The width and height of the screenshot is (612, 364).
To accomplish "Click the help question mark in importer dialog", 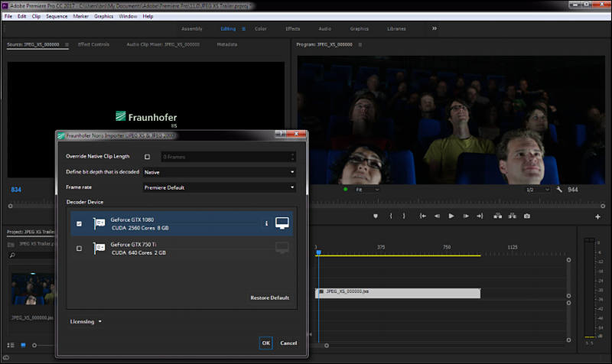I will (x=281, y=134).
